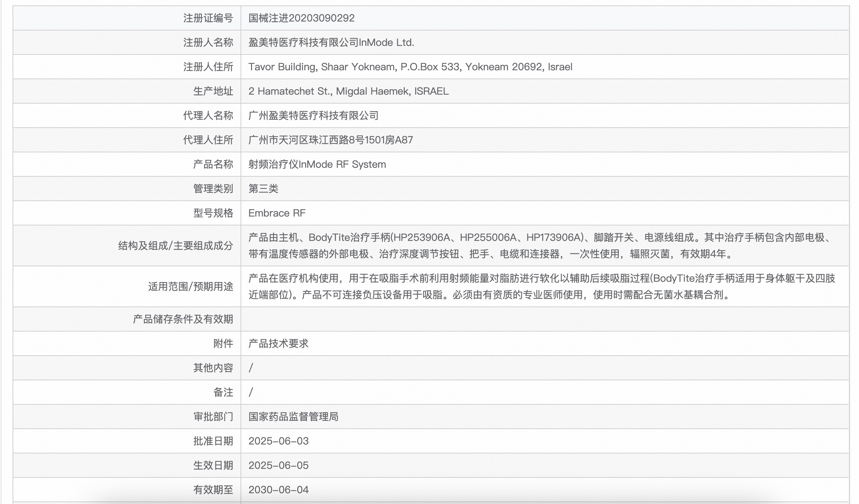
Task: Click the 注册证编号 row label
Action: tap(208, 18)
